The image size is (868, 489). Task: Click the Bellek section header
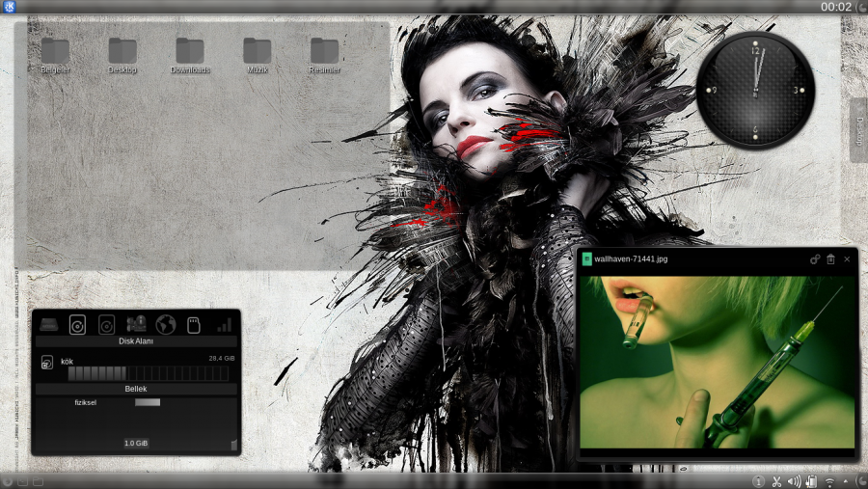pyautogui.click(x=136, y=389)
